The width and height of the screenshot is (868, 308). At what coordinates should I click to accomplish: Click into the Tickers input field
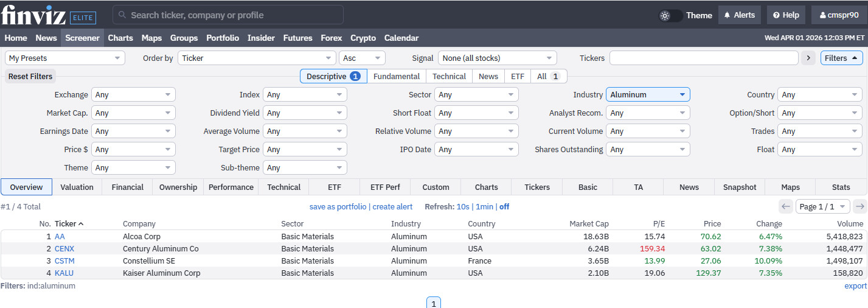click(x=703, y=58)
